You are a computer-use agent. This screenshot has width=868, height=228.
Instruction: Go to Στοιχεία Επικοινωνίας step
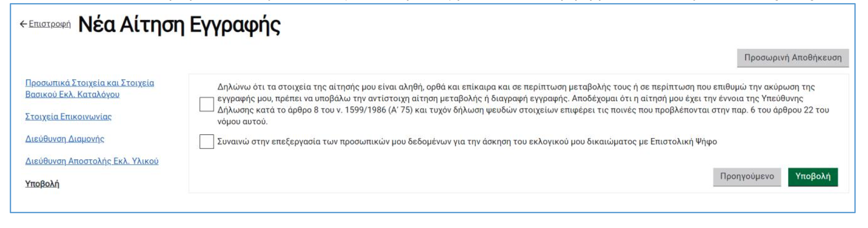[68, 116]
